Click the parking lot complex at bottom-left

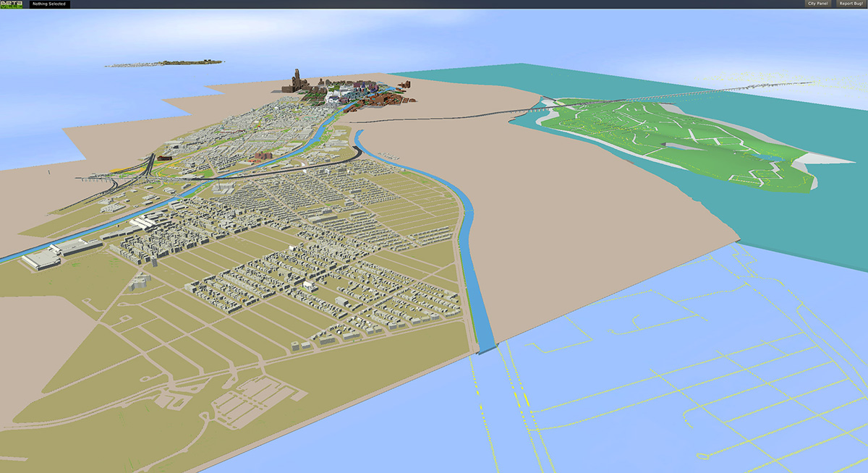click(253, 398)
